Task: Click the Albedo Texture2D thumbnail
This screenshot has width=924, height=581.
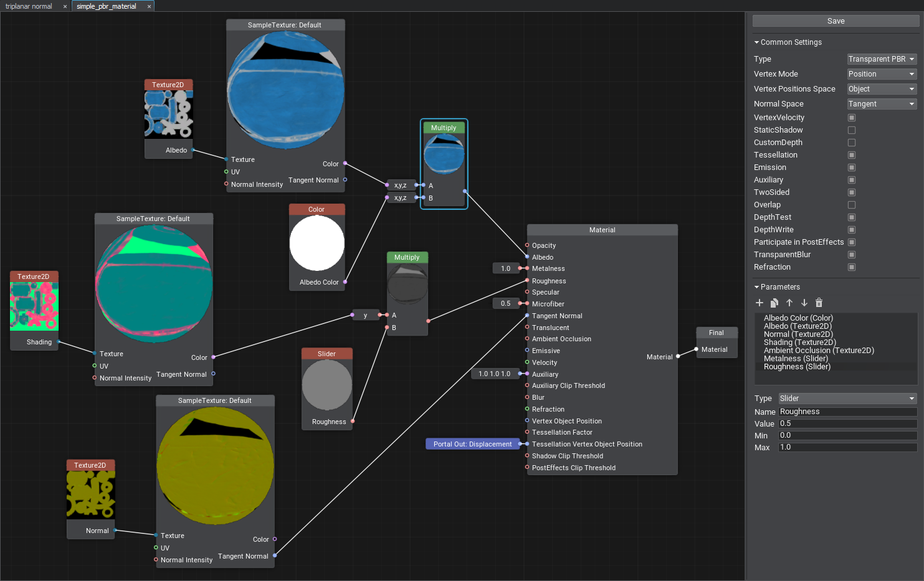Action: click(x=169, y=114)
